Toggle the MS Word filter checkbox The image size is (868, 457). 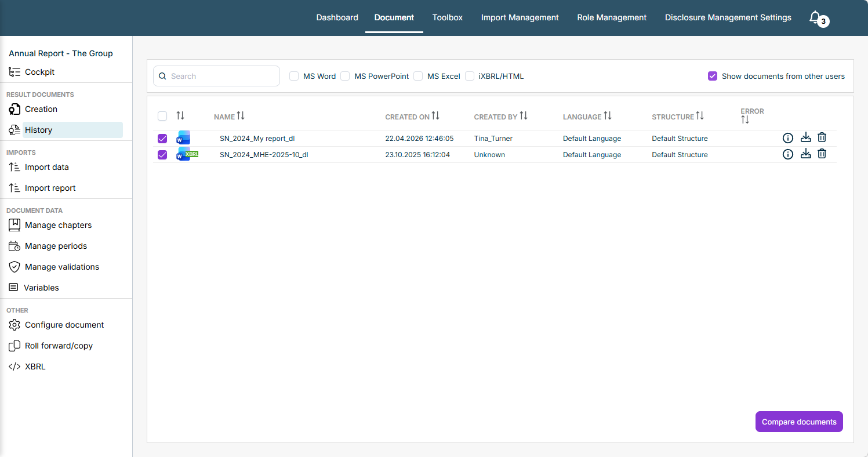click(294, 76)
